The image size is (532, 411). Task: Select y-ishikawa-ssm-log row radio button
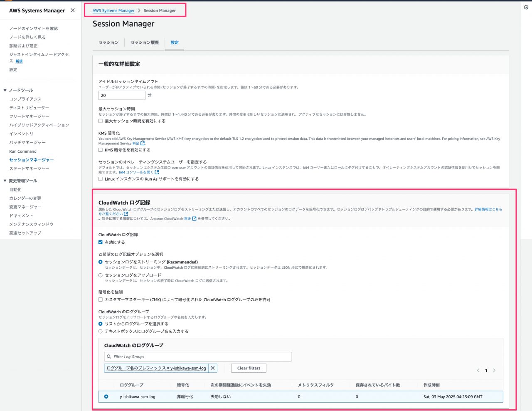click(106, 397)
